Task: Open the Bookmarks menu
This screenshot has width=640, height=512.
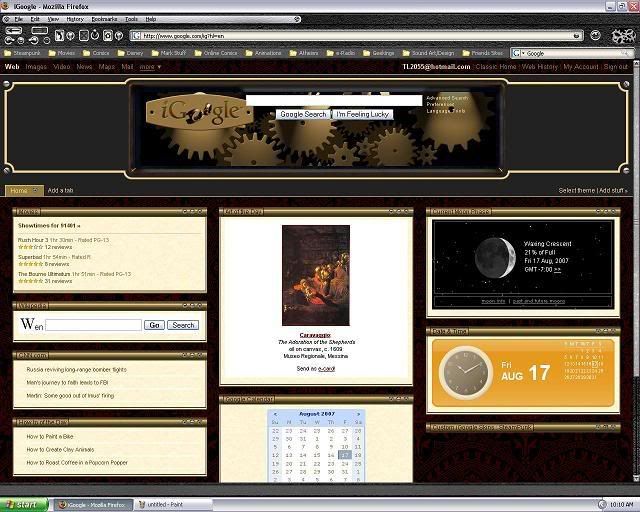Action: (104, 19)
